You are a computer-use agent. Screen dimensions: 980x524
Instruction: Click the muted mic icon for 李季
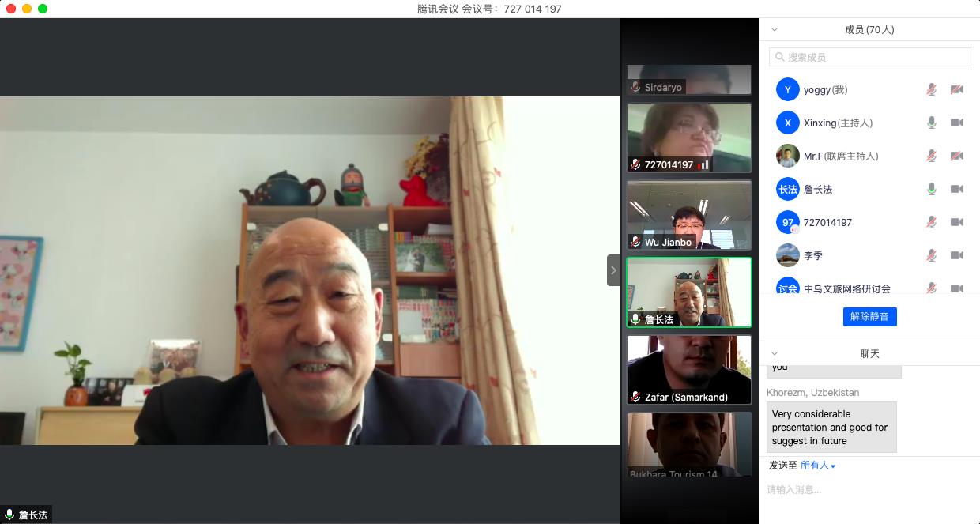pyautogui.click(x=932, y=255)
